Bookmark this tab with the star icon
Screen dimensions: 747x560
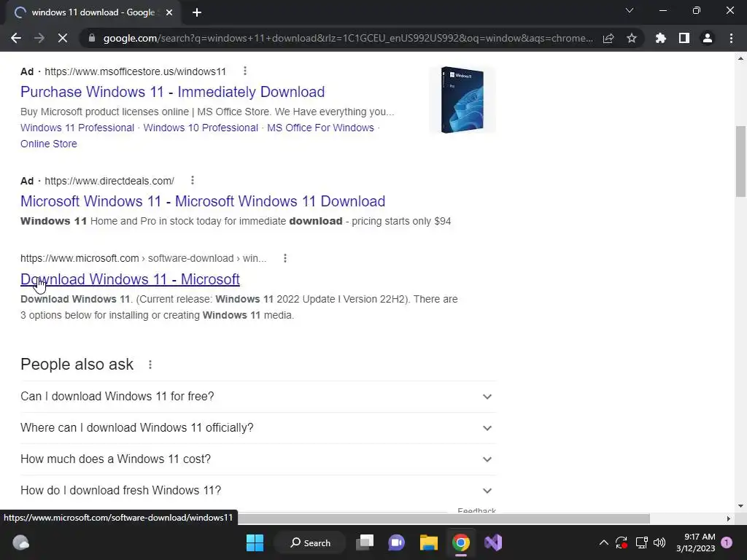click(632, 38)
